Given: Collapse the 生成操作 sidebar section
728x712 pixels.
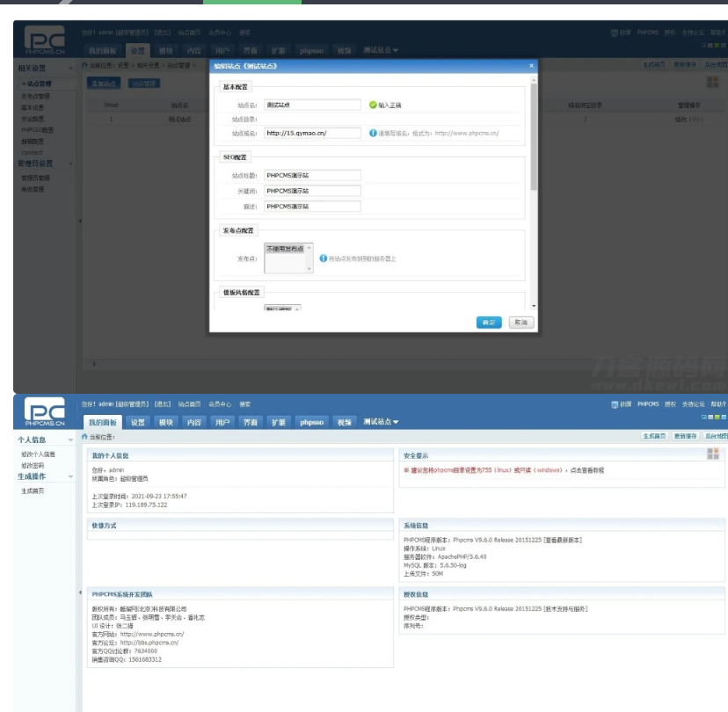Looking at the screenshot, I should coord(69,476).
